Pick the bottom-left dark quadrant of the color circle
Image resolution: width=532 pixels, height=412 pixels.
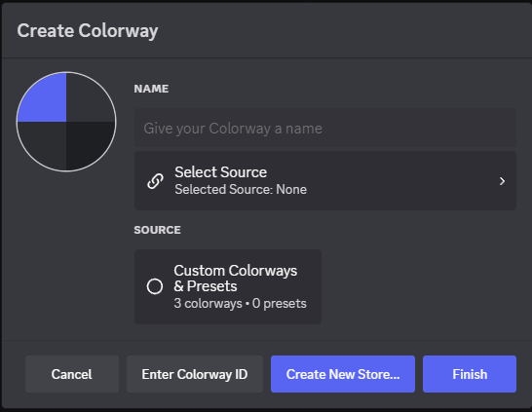coord(46,142)
